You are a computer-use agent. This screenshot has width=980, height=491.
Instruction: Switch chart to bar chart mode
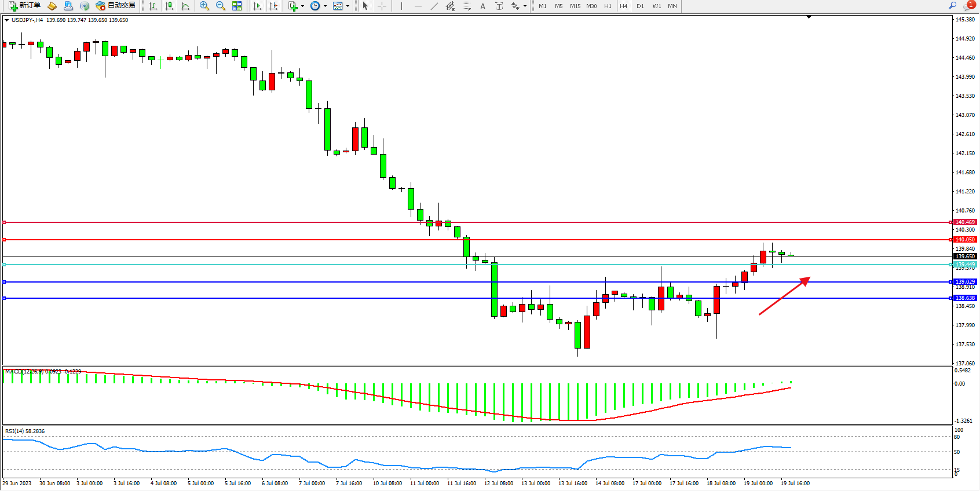click(x=153, y=6)
